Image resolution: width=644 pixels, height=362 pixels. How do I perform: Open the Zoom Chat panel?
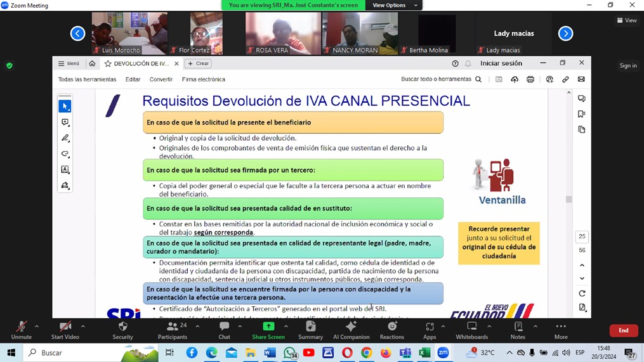pos(224,330)
